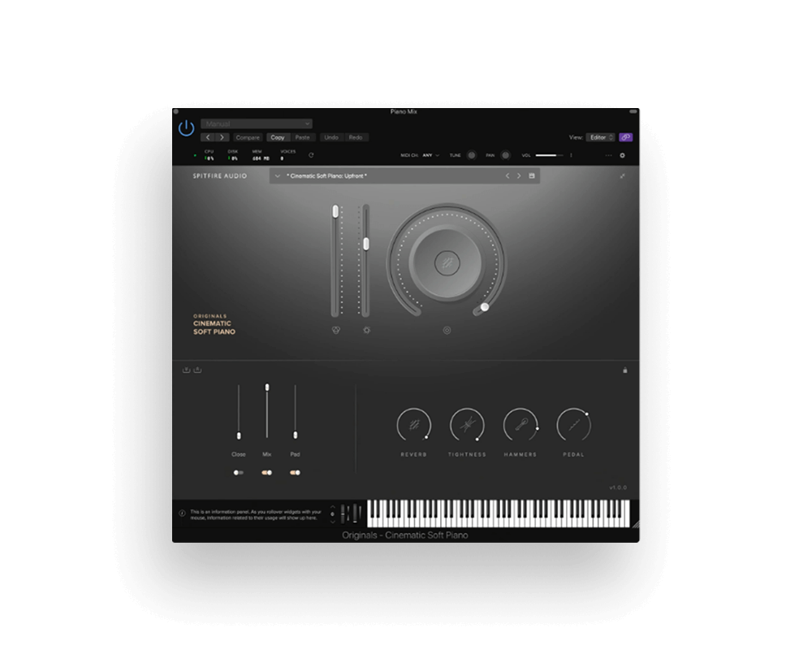Toggle the Close signal switch
This screenshot has height=650, width=812.
(238, 473)
